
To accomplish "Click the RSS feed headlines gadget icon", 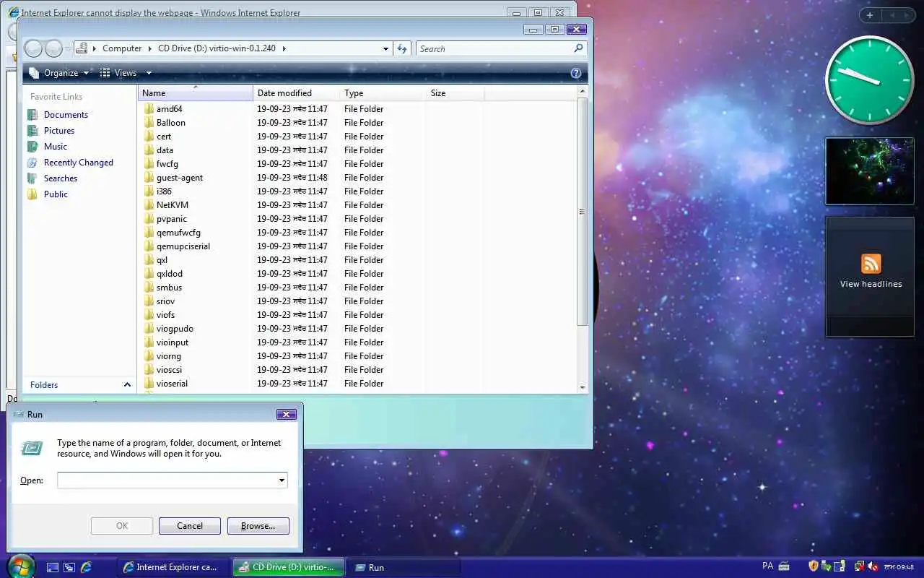I will [x=871, y=264].
